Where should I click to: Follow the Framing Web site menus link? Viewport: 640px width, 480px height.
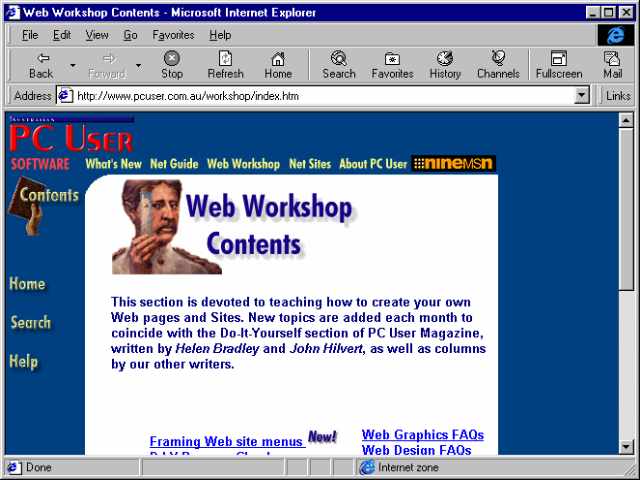pyautogui.click(x=226, y=441)
